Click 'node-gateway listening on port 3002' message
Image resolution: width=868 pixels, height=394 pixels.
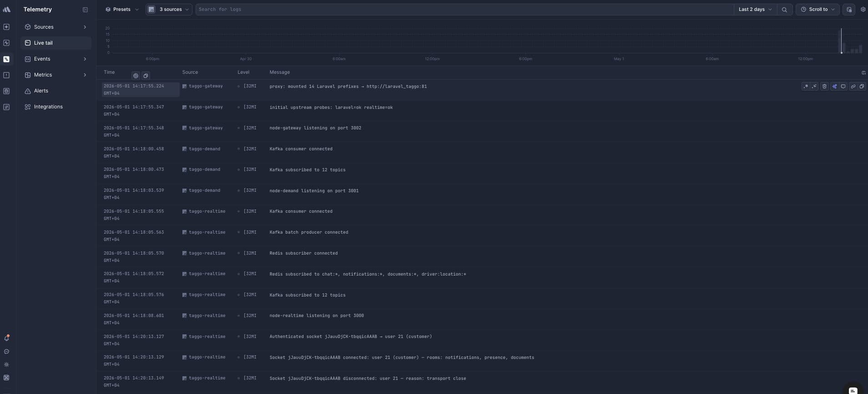tap(315, 128)
